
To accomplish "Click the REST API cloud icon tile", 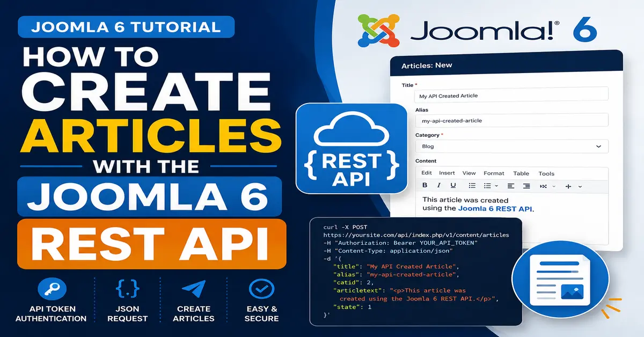I will pyautogui.click(x=351, y=148).
